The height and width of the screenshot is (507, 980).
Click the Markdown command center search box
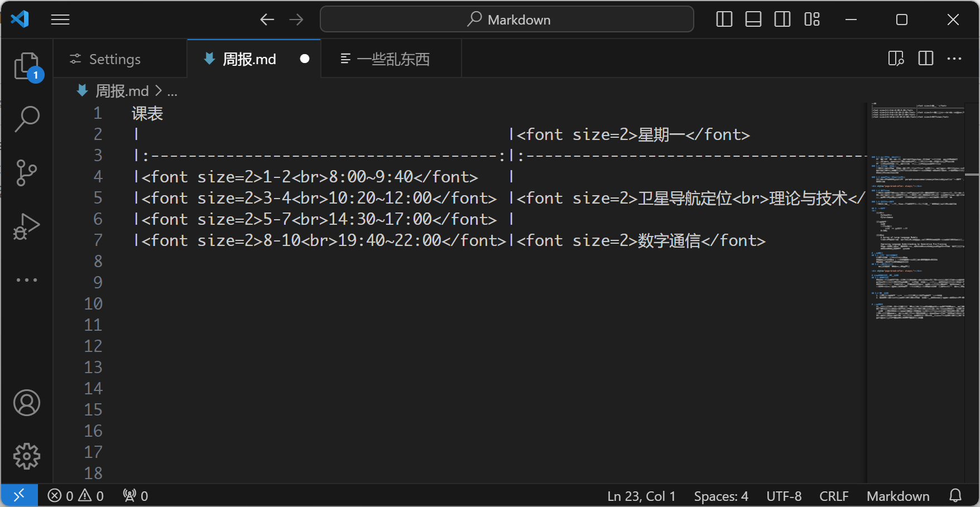click(507, 20)
